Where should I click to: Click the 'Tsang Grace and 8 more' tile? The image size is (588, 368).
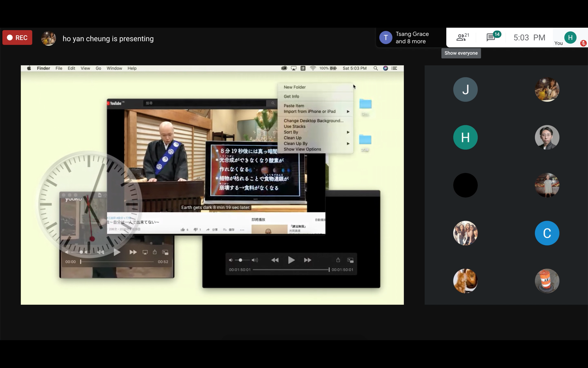411,38
